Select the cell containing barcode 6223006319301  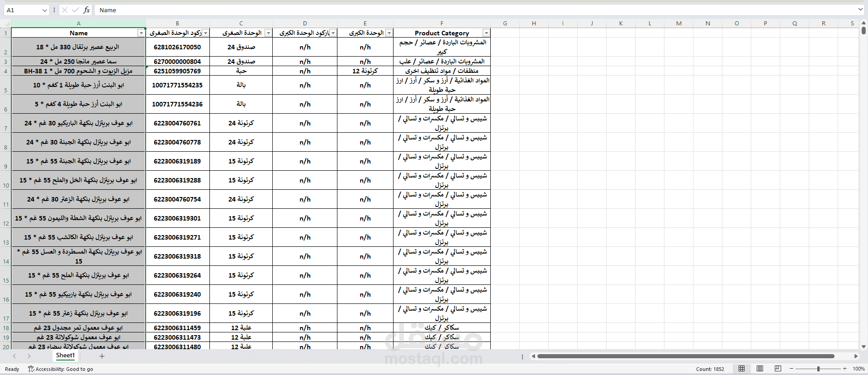coord(177,218)
